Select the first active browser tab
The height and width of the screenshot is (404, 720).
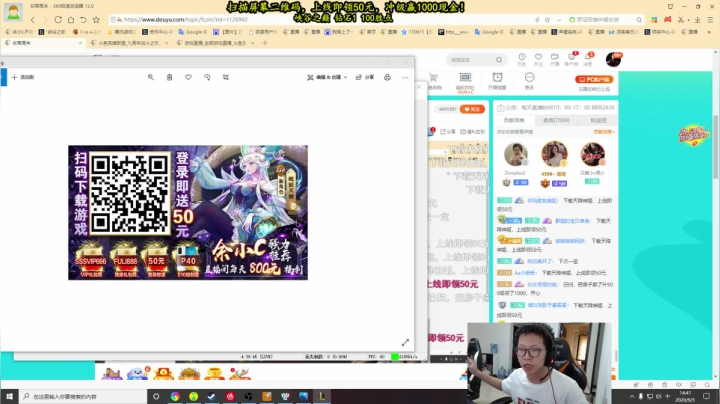tap(43, 43)
